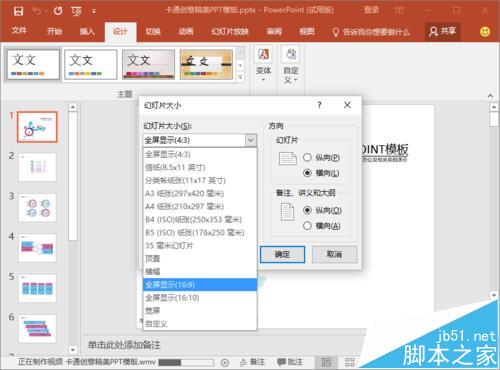
Task: Expand the themes gallery more arrow
Action: [240, 77]
